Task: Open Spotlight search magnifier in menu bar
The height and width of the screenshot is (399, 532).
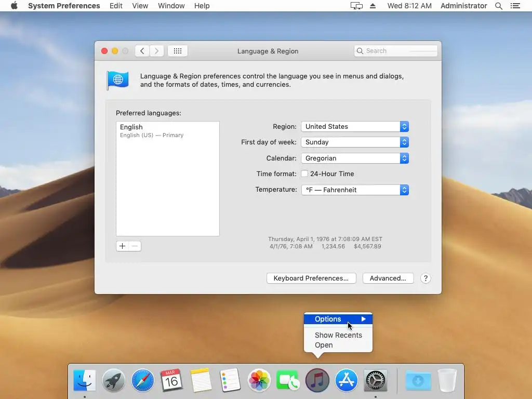Action: pos(498,6)
